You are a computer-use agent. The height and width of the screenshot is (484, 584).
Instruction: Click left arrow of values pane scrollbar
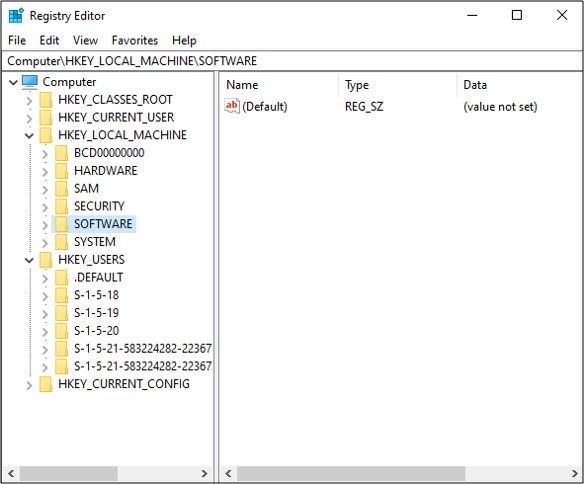click(x=228, y=474)
